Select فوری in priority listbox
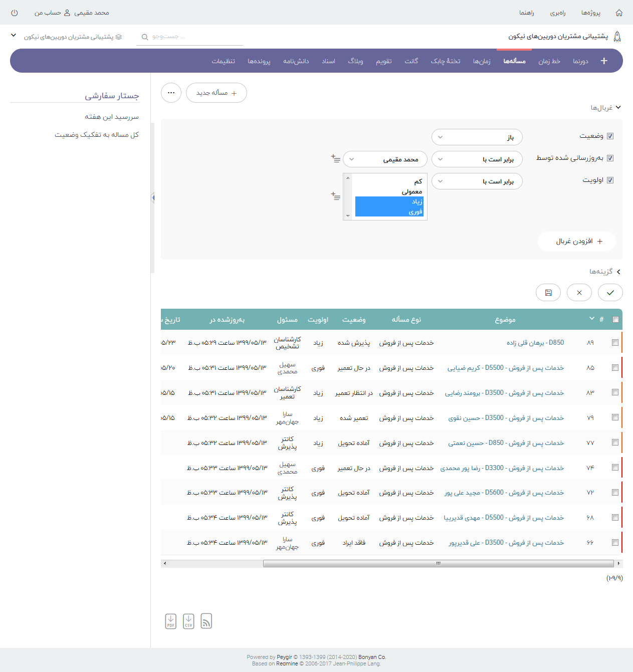Viewport: 633px width, 672px height. (389, 212)
